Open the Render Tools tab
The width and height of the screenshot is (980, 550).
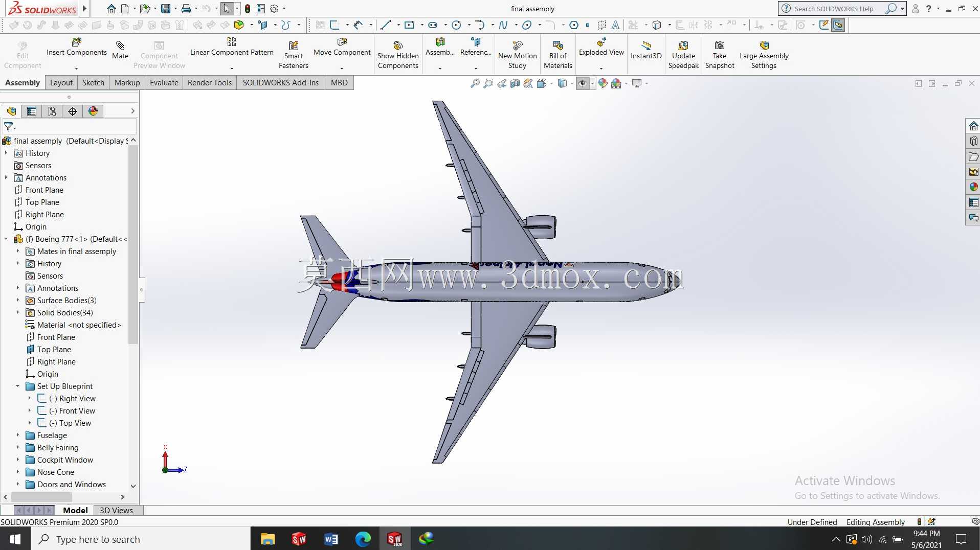[x=210, y=83]
